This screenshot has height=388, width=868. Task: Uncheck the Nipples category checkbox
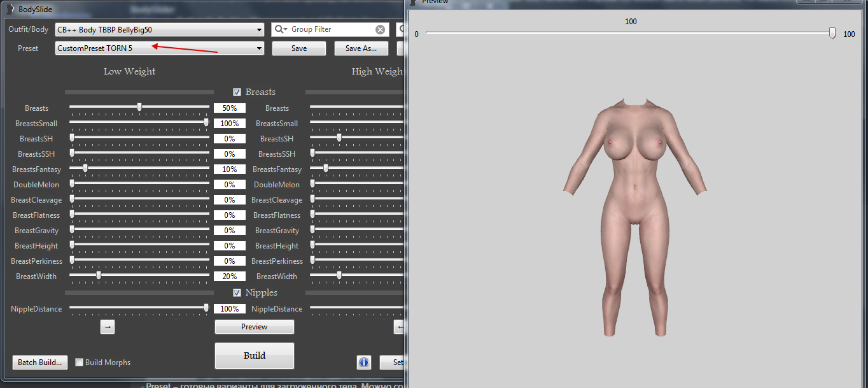[237, 292]
